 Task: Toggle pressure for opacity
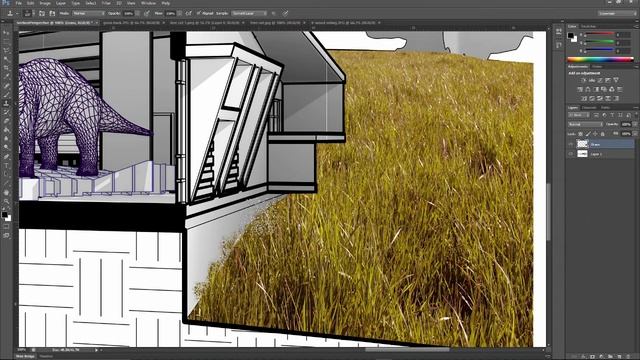147,13
